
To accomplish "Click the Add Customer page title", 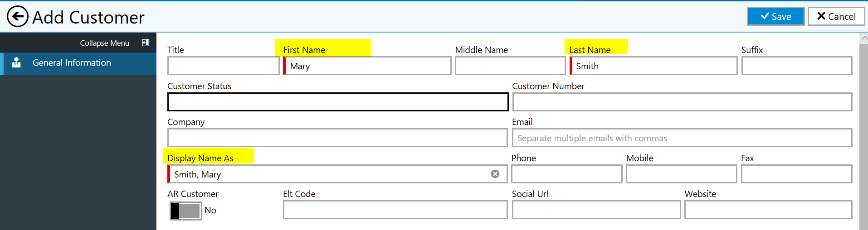I will (88, 17).
